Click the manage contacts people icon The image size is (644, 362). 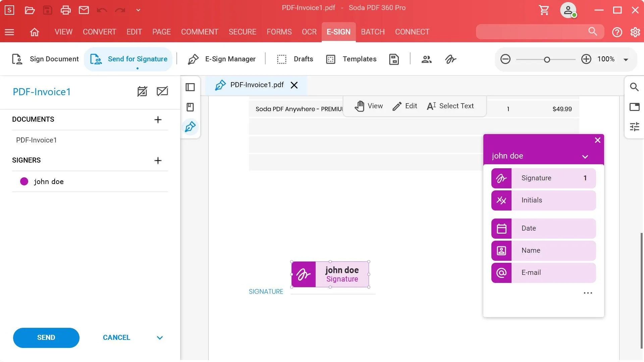point(426,59)
